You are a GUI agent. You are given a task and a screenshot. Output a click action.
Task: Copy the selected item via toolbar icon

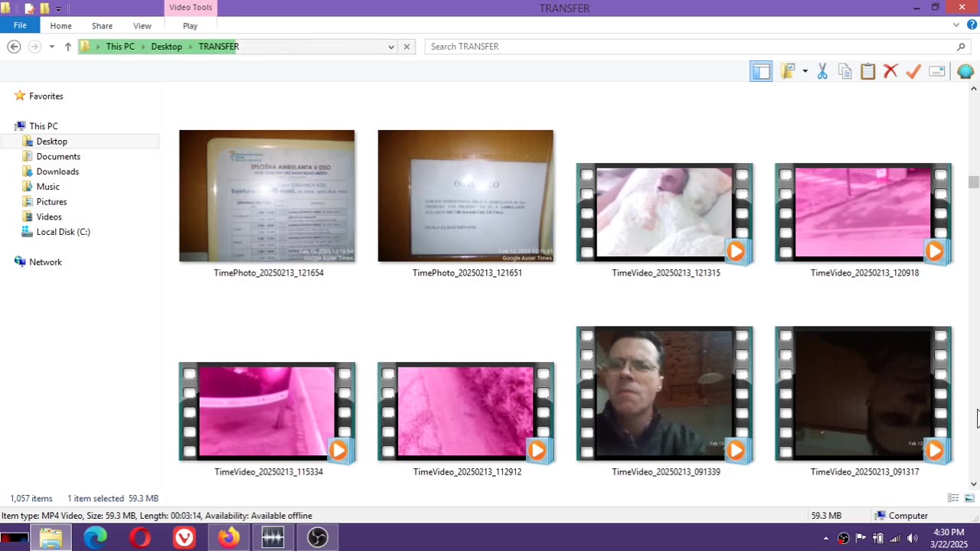[845, 72]
